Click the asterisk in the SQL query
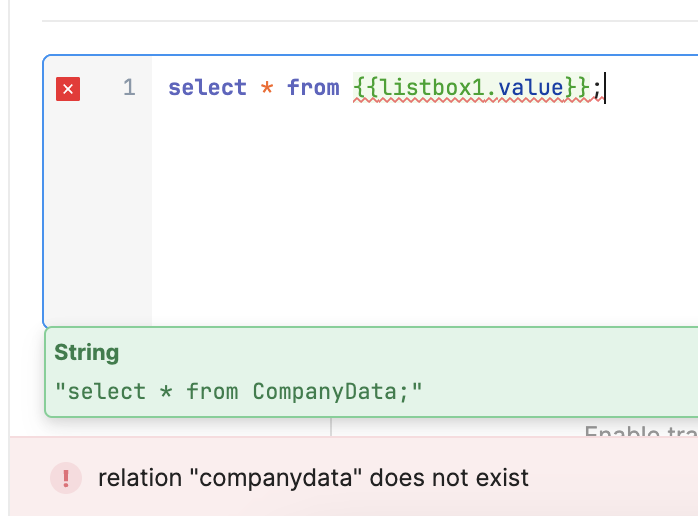This screenshot has width=698, height=516. click(266, 88)
